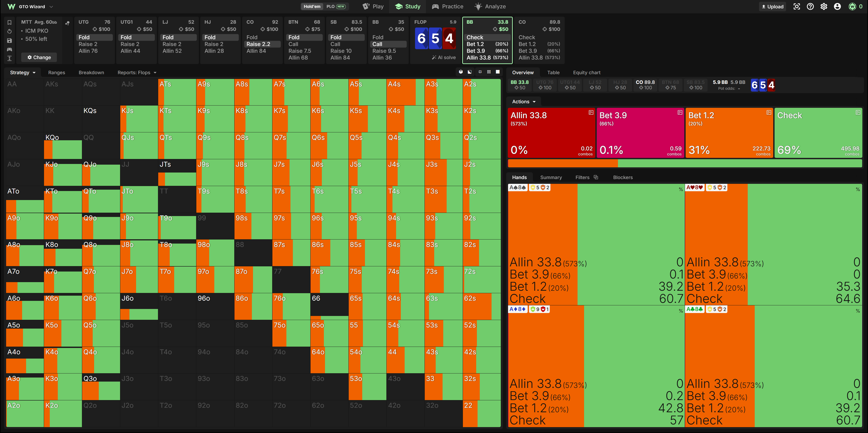Open the user account profile icon
868x433 pixels.
tap(837, 6)
